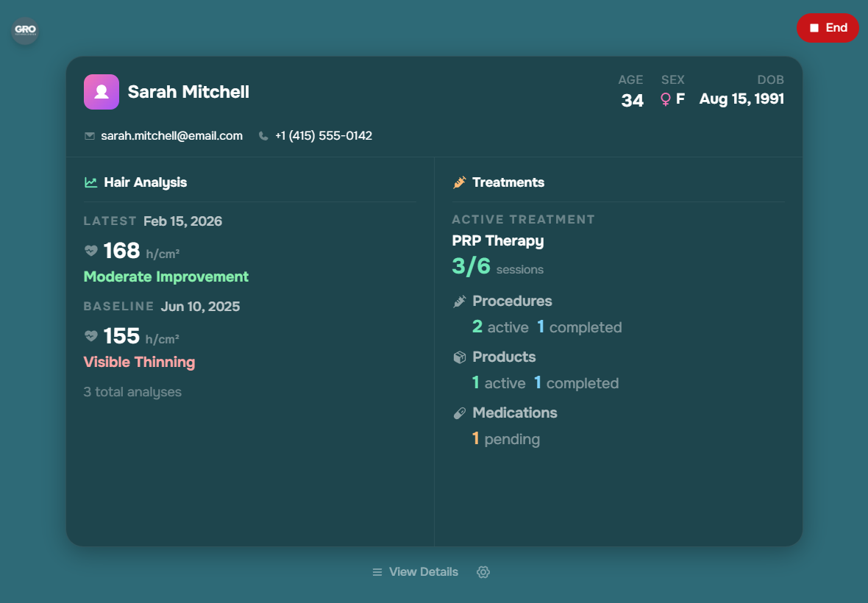Open settings with the gear icon
This screenshot has height=603, width=868.
[483, 572]
